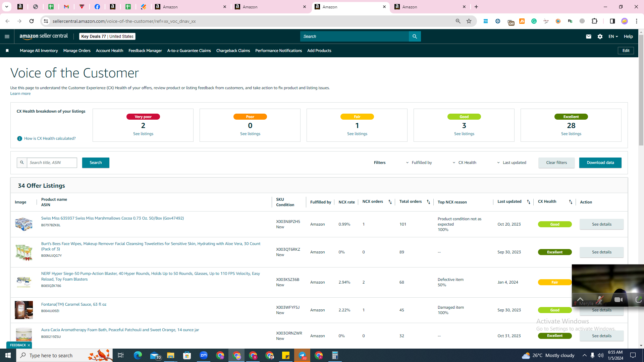Open Performance Notifications

(278, 51)
